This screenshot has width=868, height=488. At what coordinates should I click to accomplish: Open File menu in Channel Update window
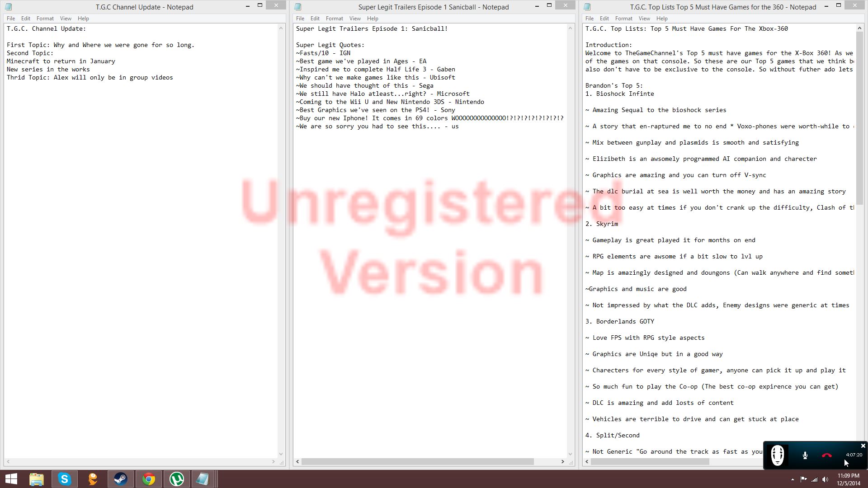click(11, 19)
